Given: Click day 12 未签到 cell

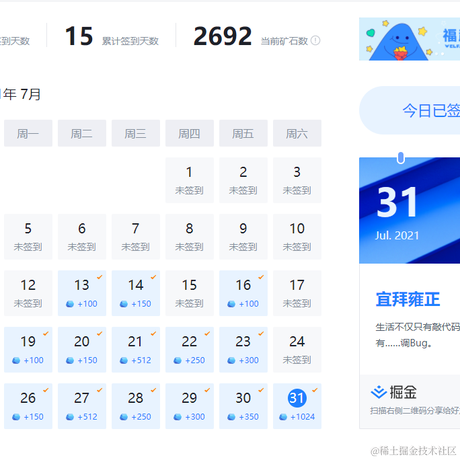Looking at the screenshot, I should pyautogui.click(x=28, y=293).
